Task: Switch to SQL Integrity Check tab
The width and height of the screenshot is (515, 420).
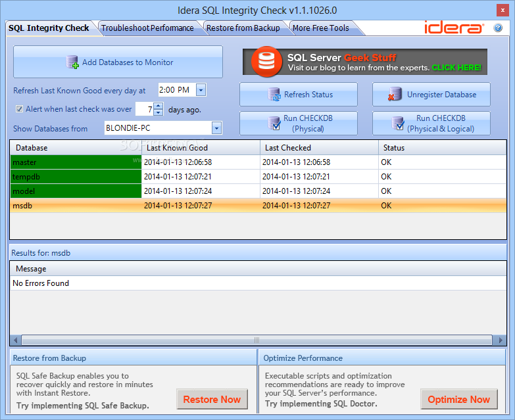Action: [x=49, y=28]
